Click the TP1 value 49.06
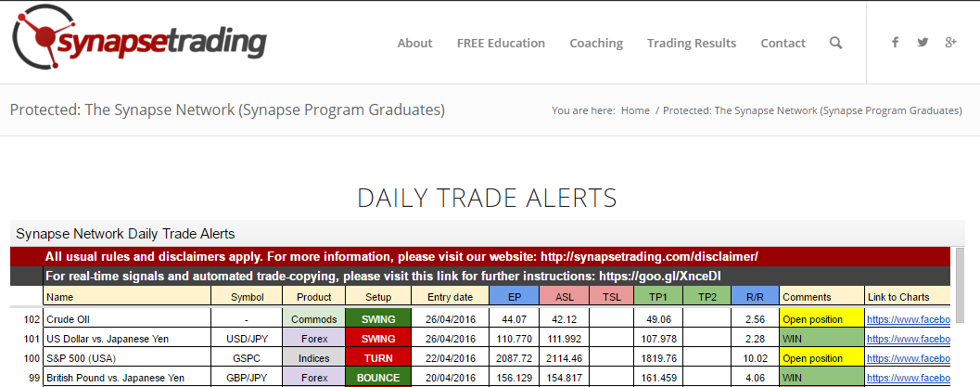 659,319
